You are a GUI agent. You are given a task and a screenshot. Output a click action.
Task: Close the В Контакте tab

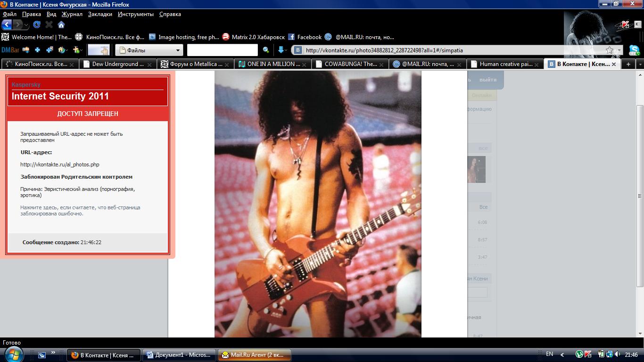[x=614, y=64]
